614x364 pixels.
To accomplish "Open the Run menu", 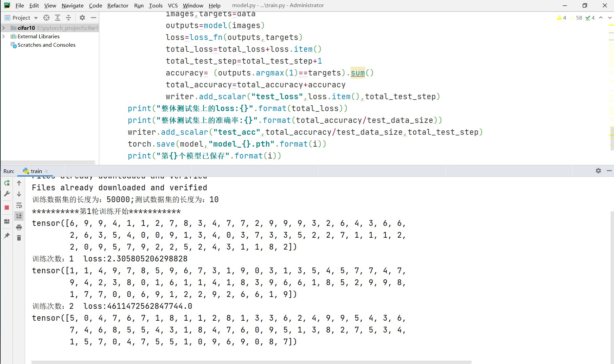I will tap(139, 5).
